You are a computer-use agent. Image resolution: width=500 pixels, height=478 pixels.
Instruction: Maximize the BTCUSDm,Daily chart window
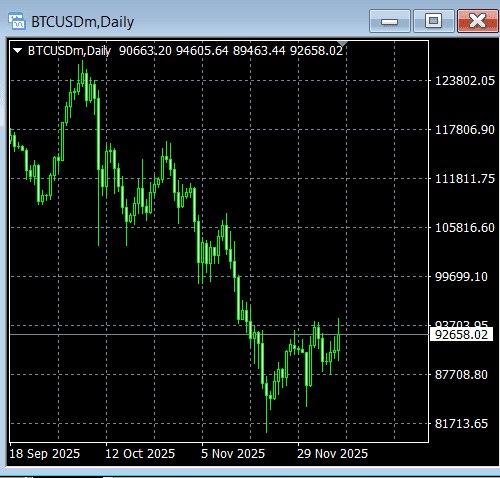pos(434,21)
